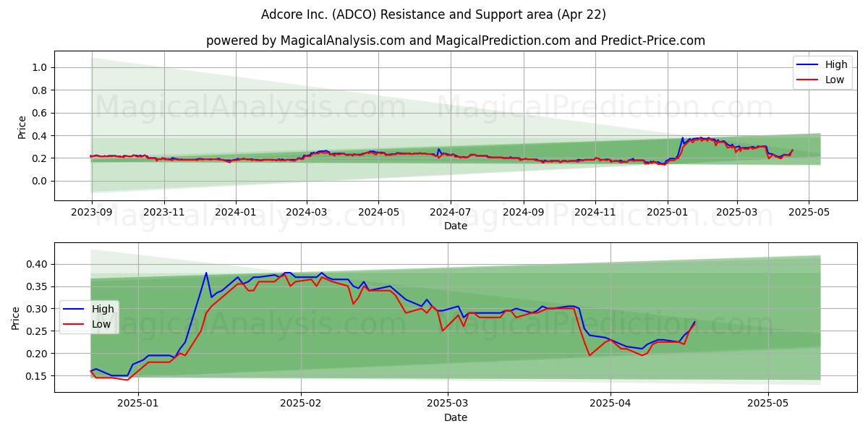Click 'Low' in the bottom chart legend
The image size is (868, 434).
(x=101, y=324)
